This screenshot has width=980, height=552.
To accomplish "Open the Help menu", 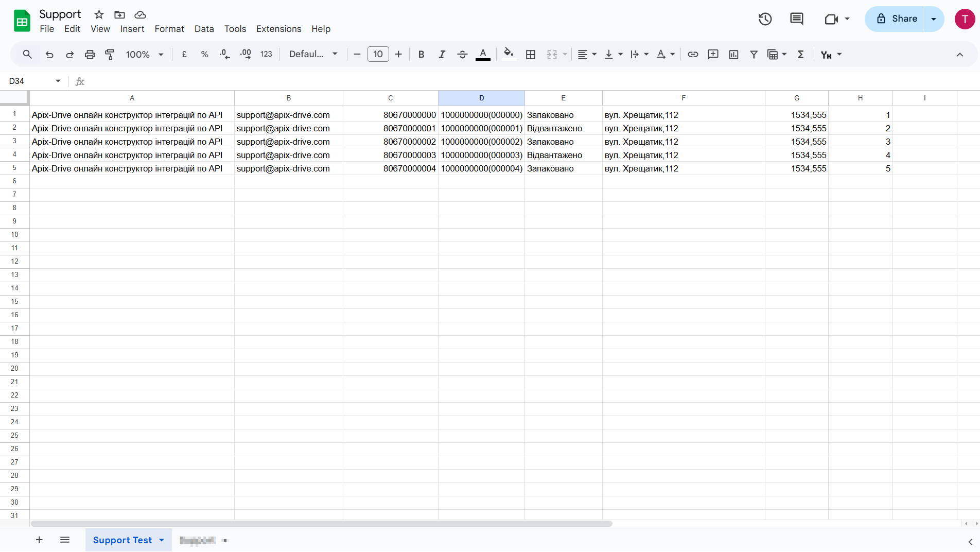I will pos(321,29).
